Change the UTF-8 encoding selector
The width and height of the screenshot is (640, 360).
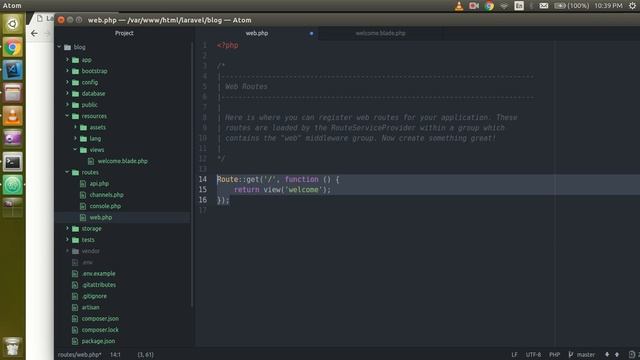[533, 354]
